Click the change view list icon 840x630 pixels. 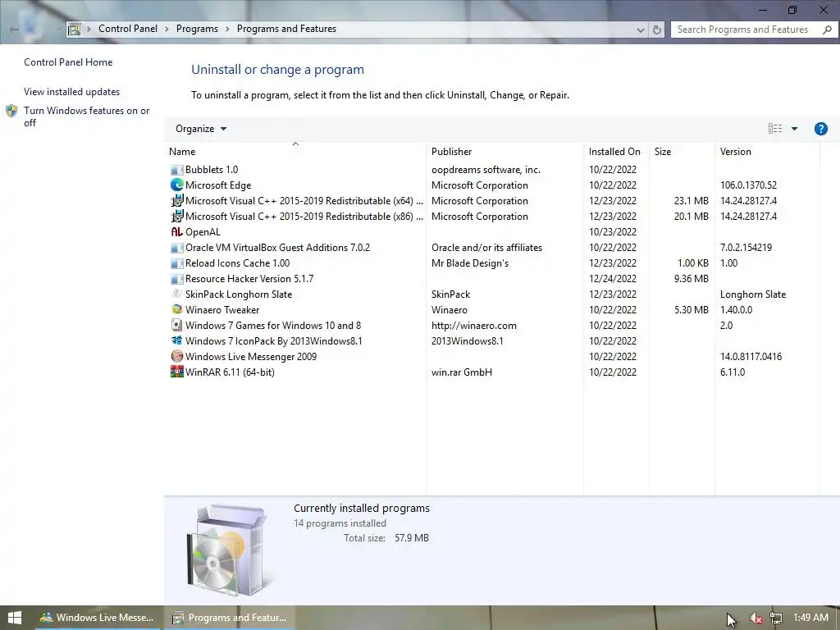point(774,129)
